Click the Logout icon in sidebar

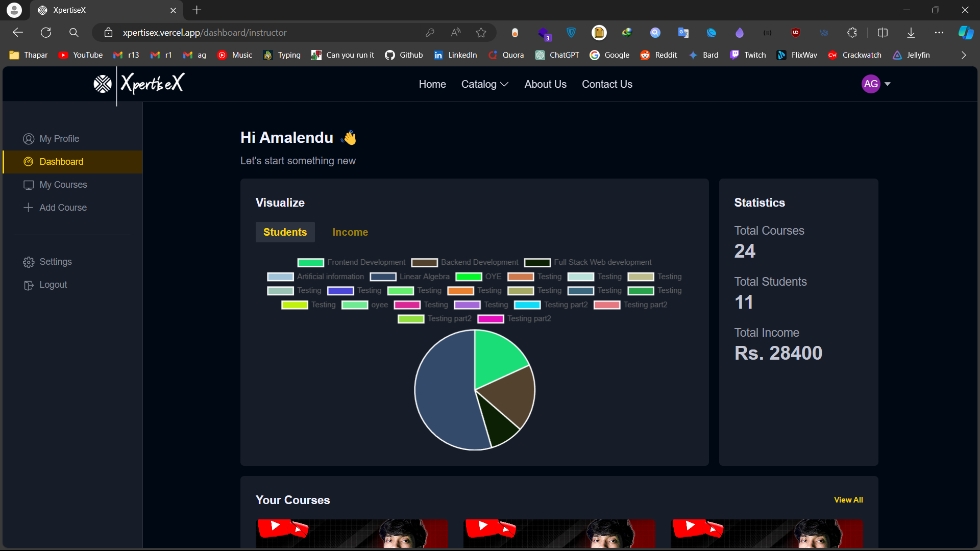[29, 285]
